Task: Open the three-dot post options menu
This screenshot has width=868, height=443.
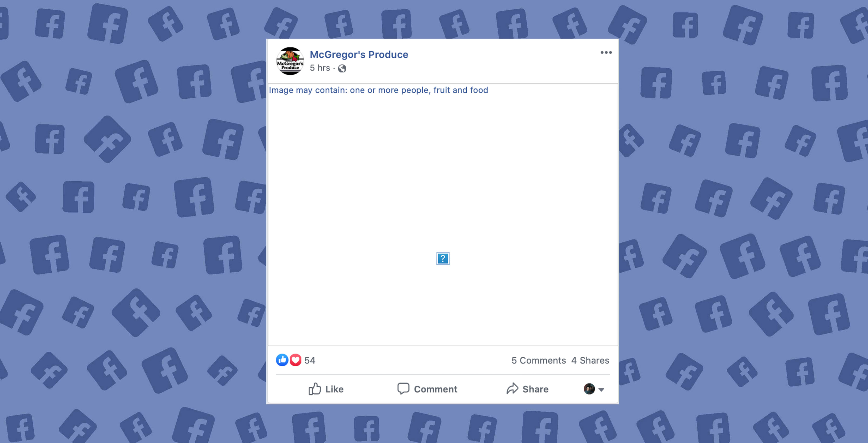Action: point(606,53)
